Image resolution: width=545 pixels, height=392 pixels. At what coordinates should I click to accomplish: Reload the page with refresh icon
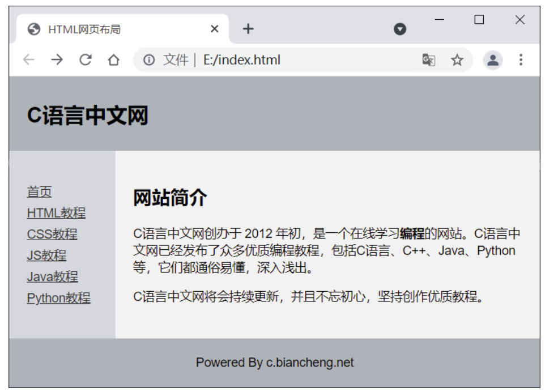(86, 60)
